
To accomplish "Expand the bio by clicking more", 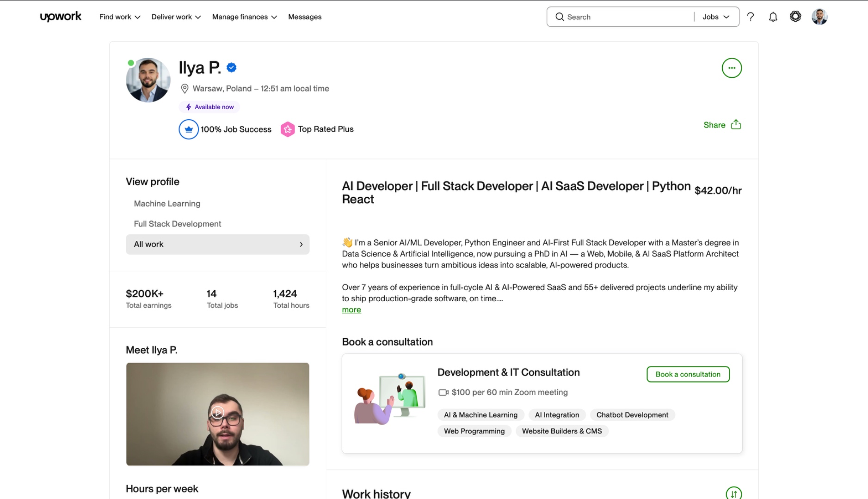I will click(351, 310).
